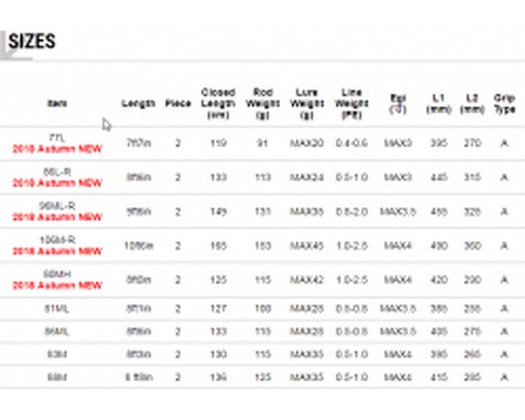
Task: Click the closed length value 149
Action: coord(218,211)
